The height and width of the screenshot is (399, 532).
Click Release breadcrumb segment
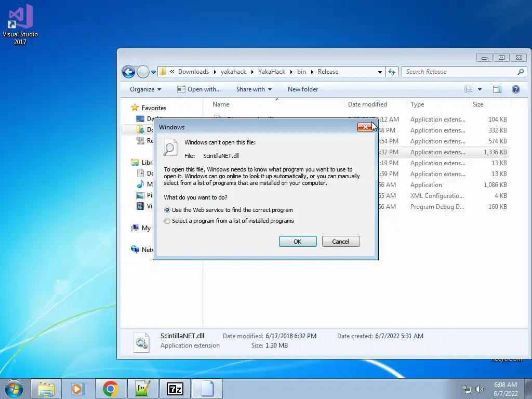tap(328, 72)
